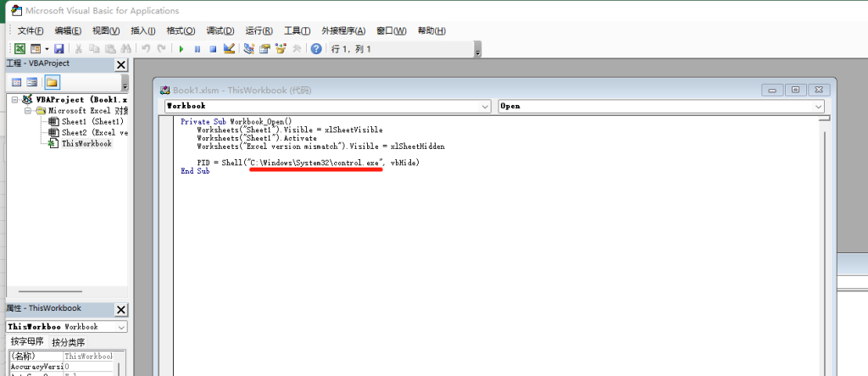Click the Cut scissors icon
868x376 pixels.
click(x=79, y=48)
